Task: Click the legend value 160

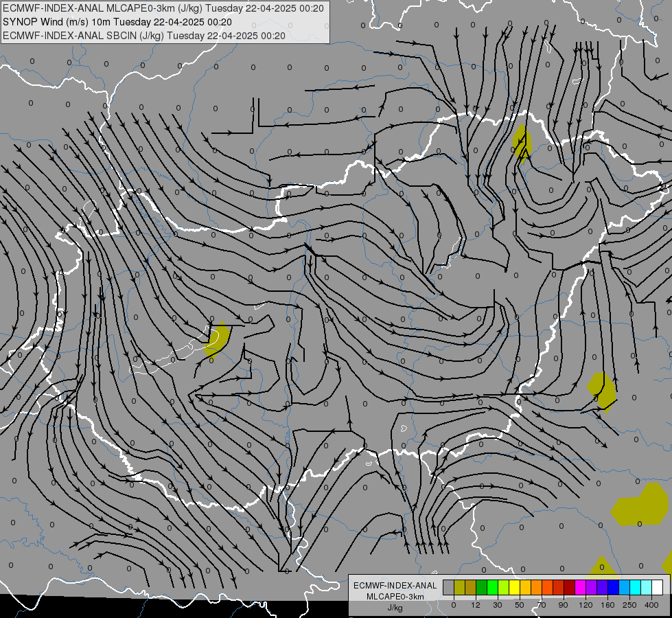Action: coord(607,605)
